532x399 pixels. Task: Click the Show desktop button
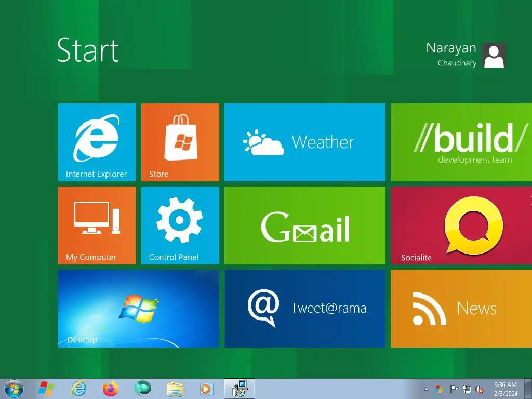coord(528,389)
